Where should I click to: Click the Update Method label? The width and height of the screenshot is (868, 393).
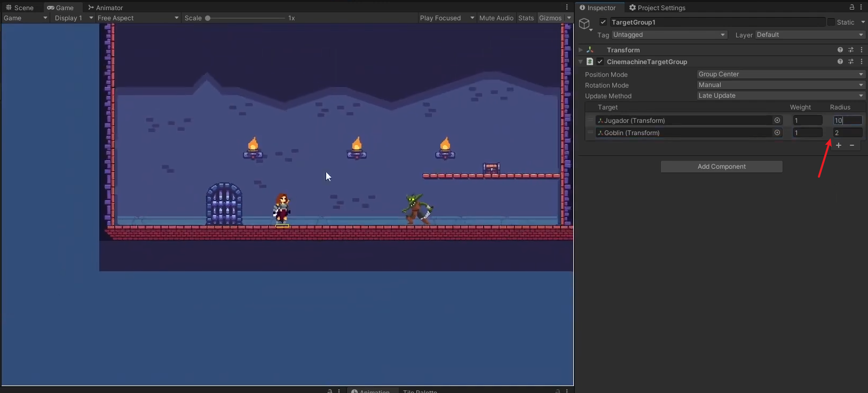[608, 96]
